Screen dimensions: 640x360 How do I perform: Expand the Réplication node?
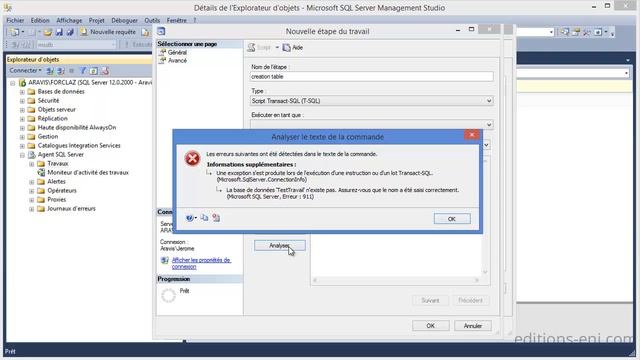[x=22, y=119]
